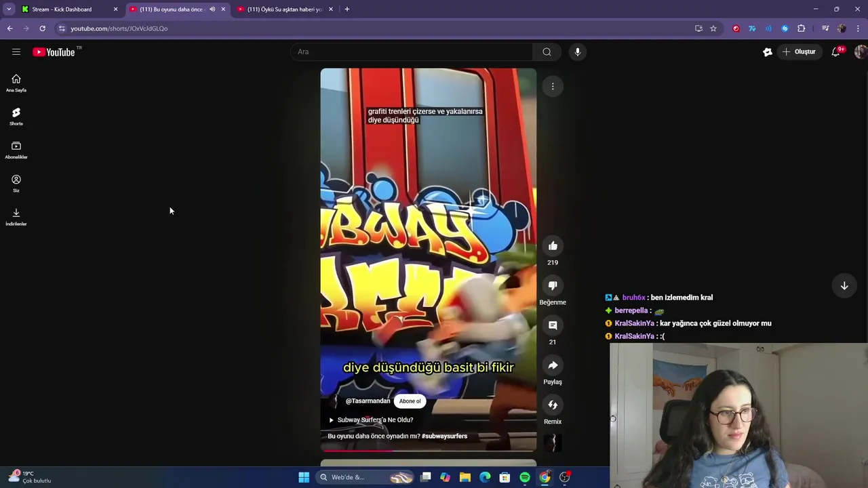Seek on the Short's red progress bar
Viewport: 868px width, 488px height.
click(x=428, y=449)
